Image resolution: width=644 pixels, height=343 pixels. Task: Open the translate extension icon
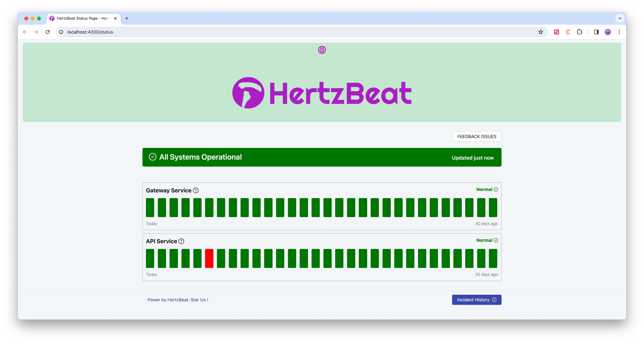coord(556,32)
